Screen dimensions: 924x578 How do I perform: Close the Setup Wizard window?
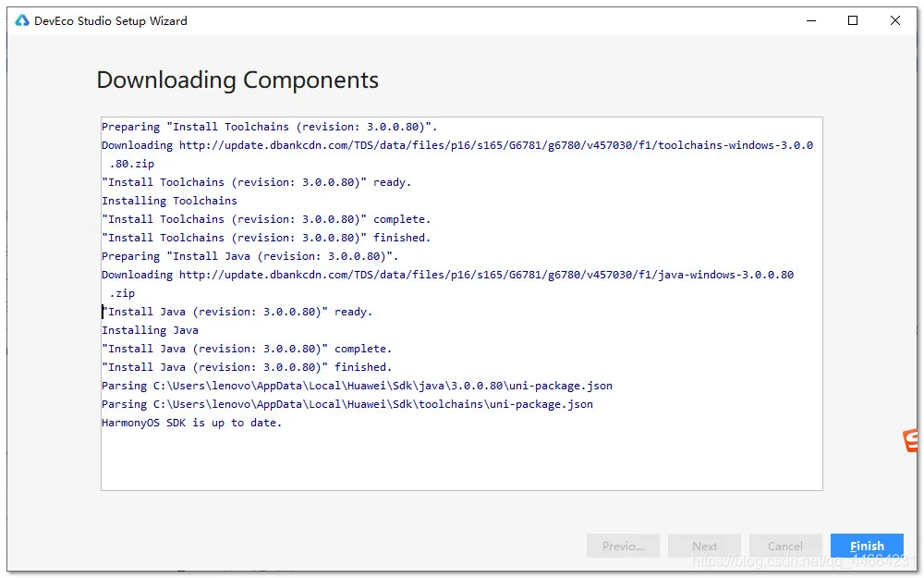(894, 20)
